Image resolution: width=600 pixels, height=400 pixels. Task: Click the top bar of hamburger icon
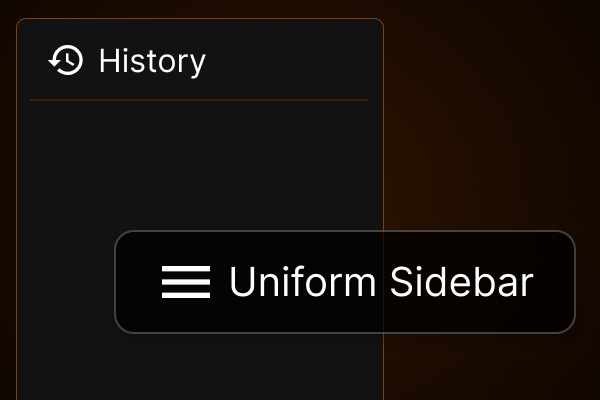point(186,268)
